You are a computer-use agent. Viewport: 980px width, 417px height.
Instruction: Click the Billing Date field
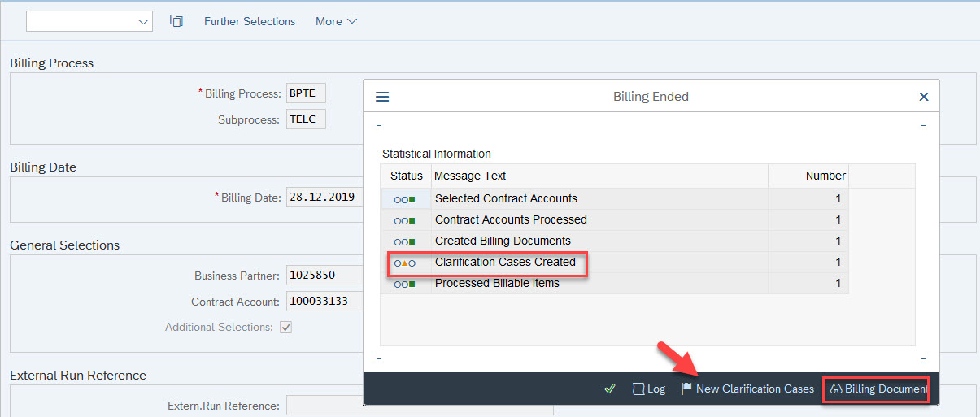click(324, 198)
